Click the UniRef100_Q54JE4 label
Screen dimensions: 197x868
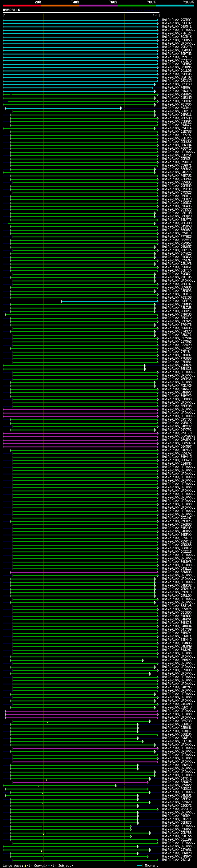176,128
